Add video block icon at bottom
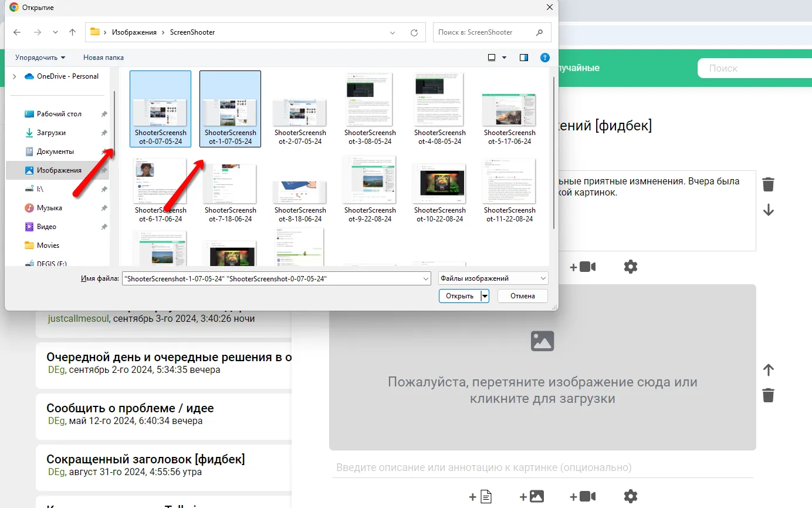812x508 pixels. [x=583, y=497]
